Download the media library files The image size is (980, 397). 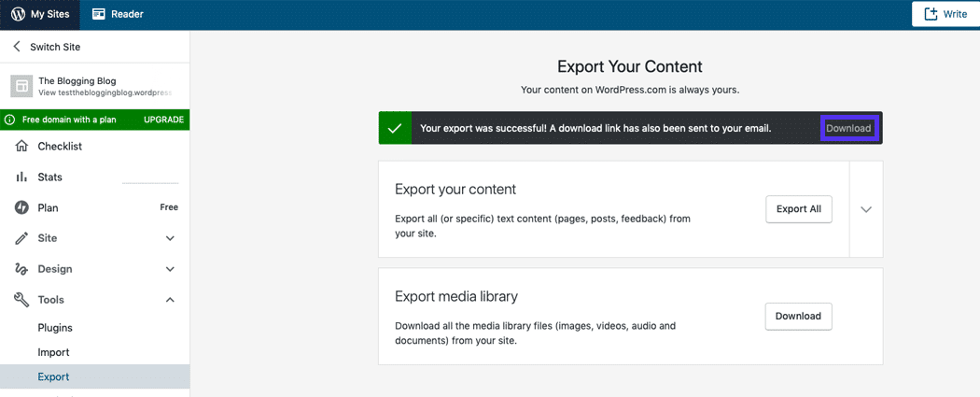pos(798,317)
